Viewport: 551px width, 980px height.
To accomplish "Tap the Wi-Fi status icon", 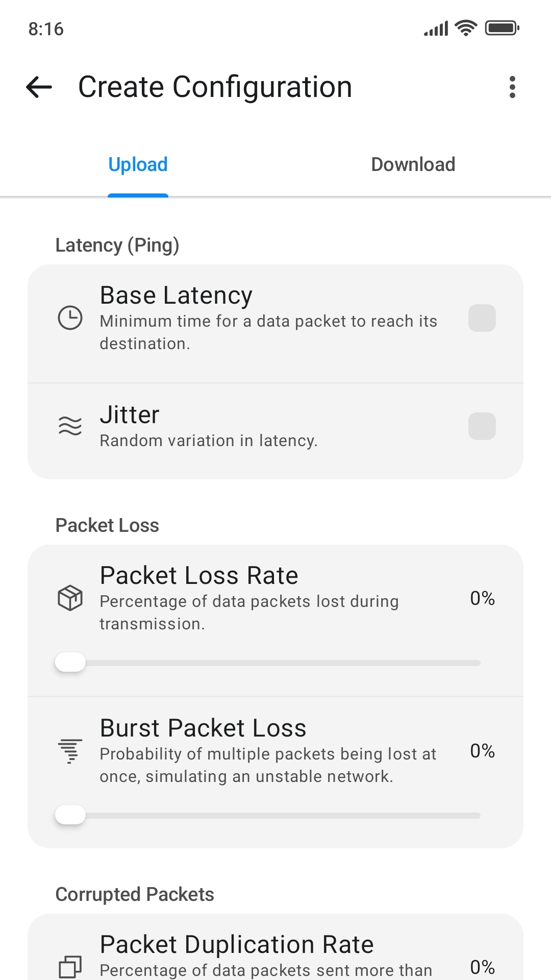I will pos(465,28).
